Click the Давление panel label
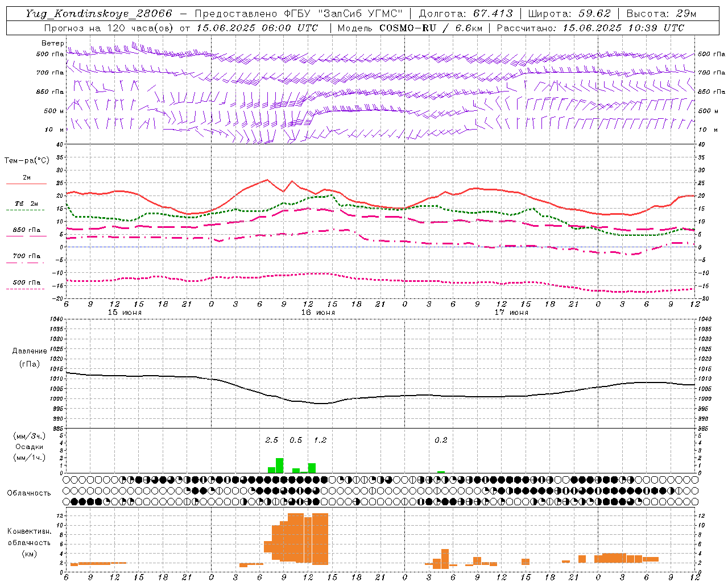Viewport: 728px width, 582px height. click(x=30, y=351)
